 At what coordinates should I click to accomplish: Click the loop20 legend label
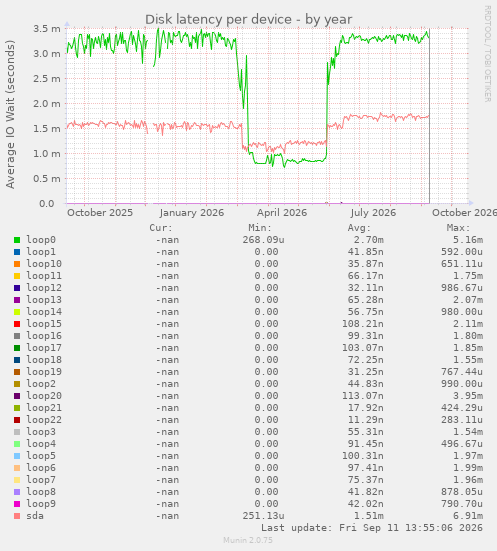point(44,396)
